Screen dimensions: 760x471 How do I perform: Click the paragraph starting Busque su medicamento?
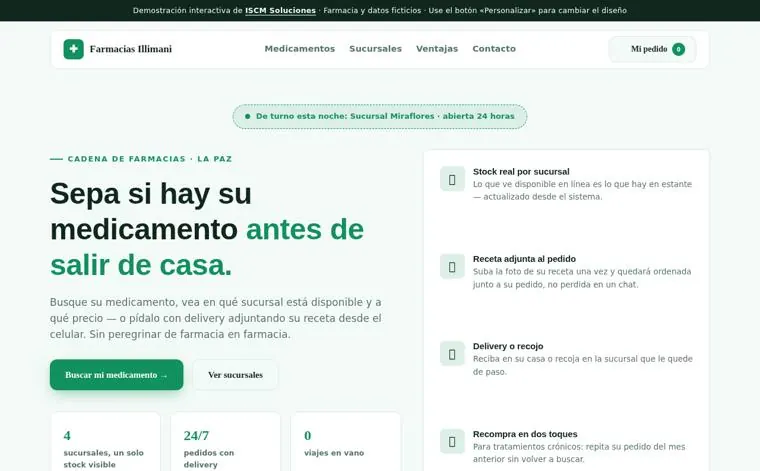pos(216,318)
